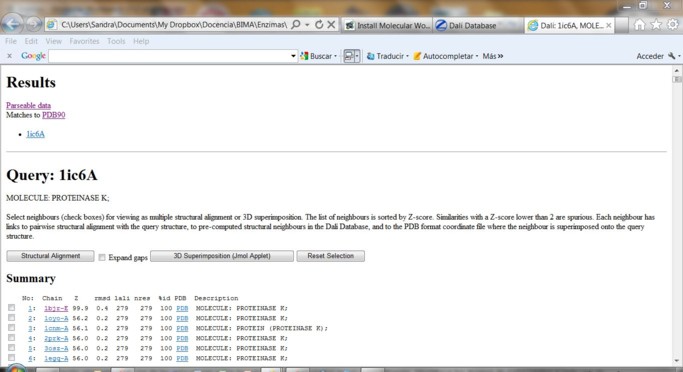
Task: Open Favorites with the star icon
Action: pos(656,25)
